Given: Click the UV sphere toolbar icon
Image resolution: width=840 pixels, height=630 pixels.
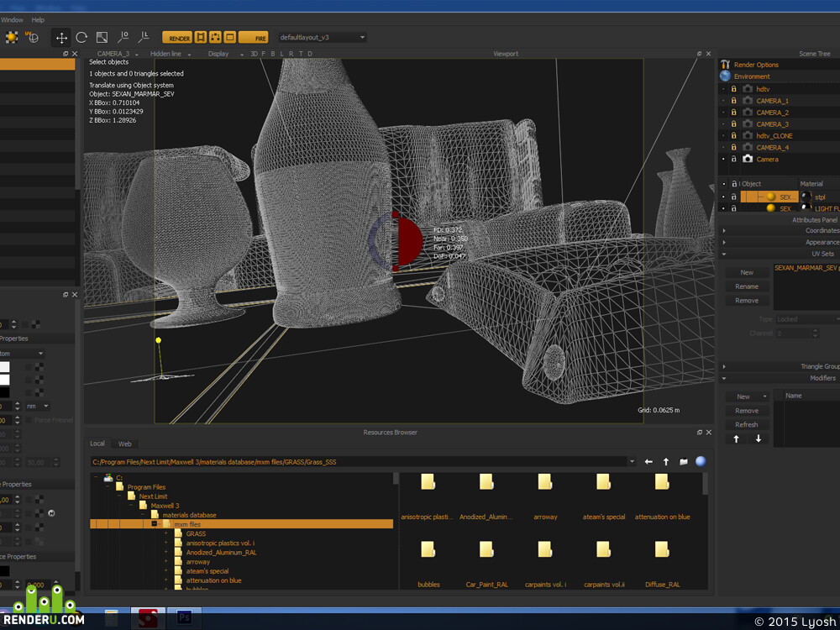Looking at the screenshot, I should coord(32,38).
